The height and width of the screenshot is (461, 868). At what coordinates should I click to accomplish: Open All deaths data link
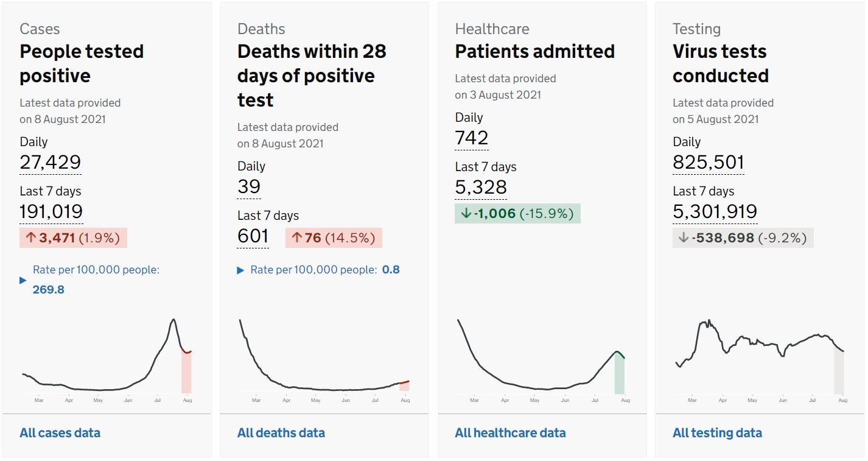(x=281, y=433)
